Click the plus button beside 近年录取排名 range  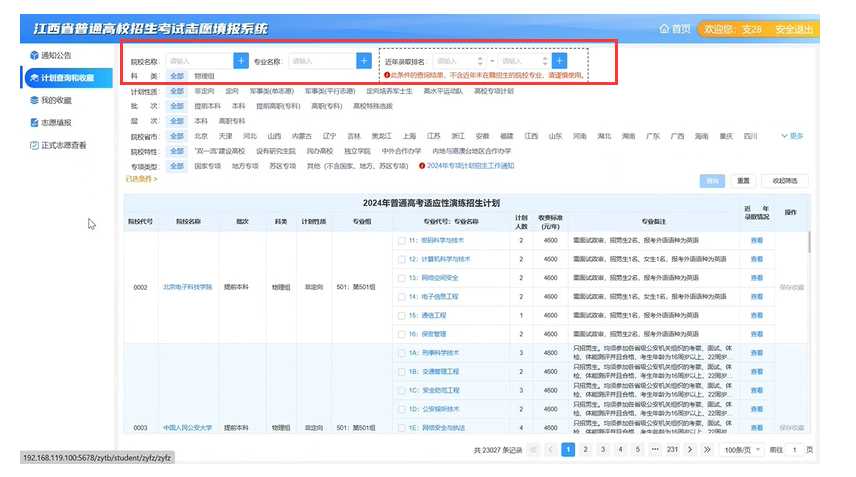(x=559, y=61)
